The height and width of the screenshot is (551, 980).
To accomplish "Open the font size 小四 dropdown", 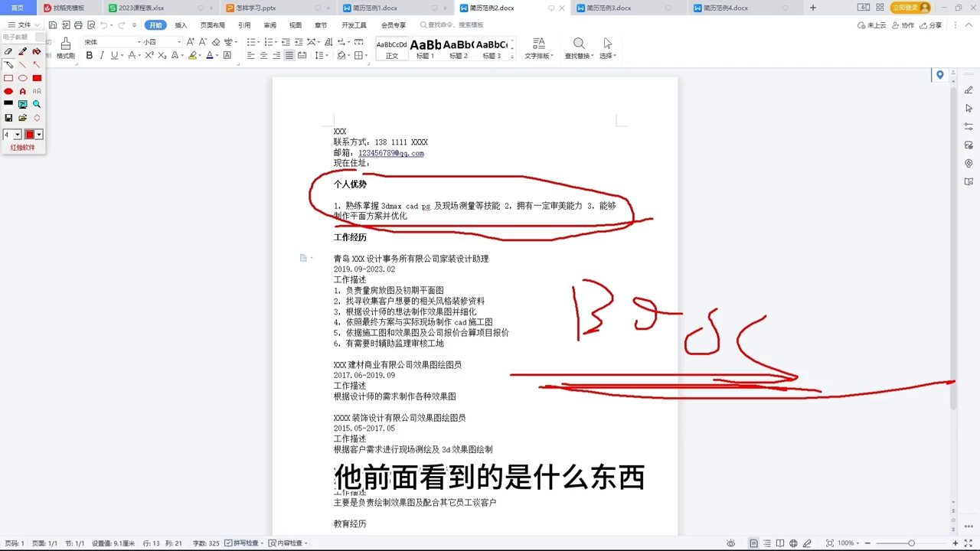I will click(x=179, y=42).
